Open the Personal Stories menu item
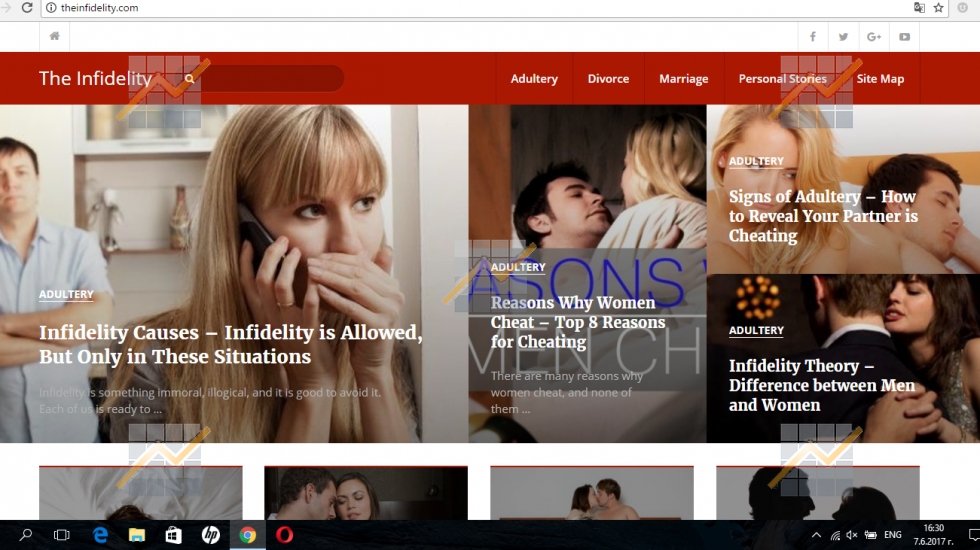Image resolution: width=980 pixels, height=550 pixels. point(782,79)
